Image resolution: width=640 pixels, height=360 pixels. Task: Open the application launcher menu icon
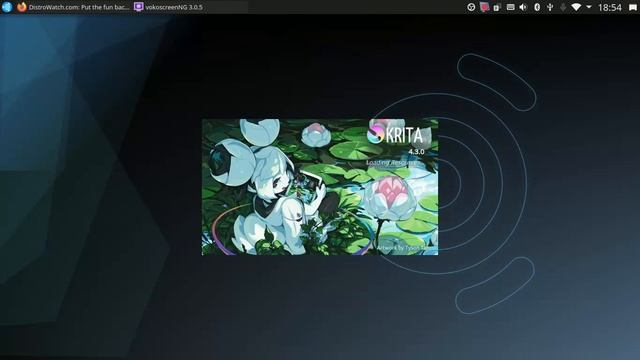(x=7, y=7)
